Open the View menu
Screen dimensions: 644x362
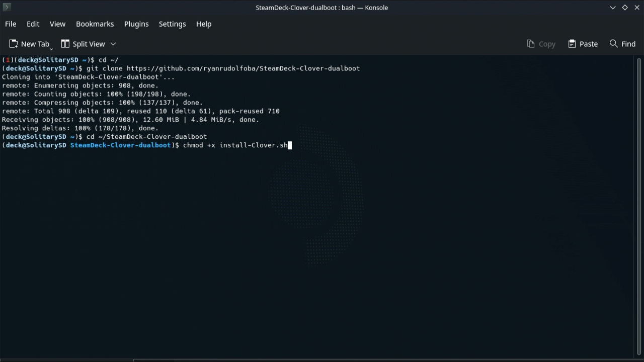coord(57,24)
